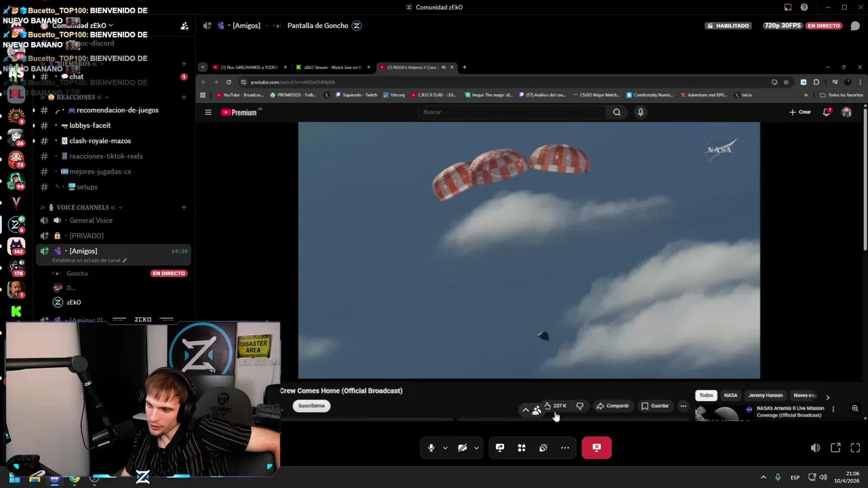Open reacciones-tiktok-reels channel

coord(113,156)
